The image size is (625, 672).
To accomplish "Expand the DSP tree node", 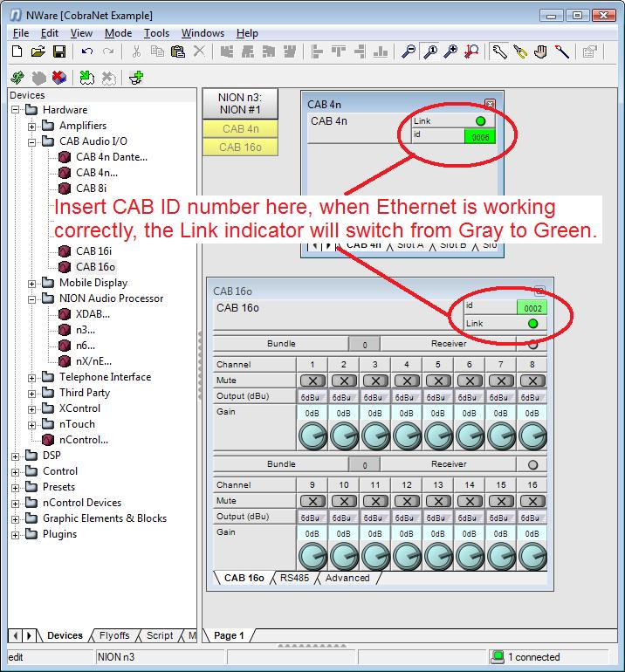I will click(16, 456).
